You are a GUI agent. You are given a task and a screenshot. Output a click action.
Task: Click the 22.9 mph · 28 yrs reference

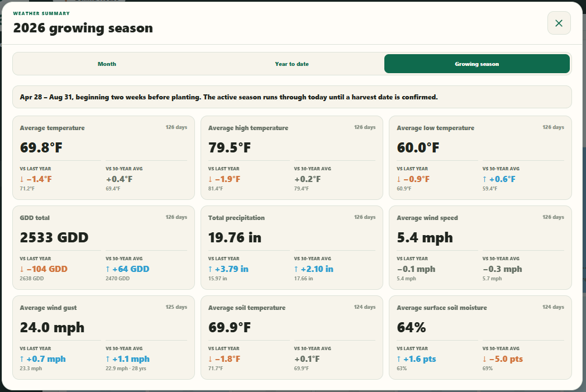point(126,369)
